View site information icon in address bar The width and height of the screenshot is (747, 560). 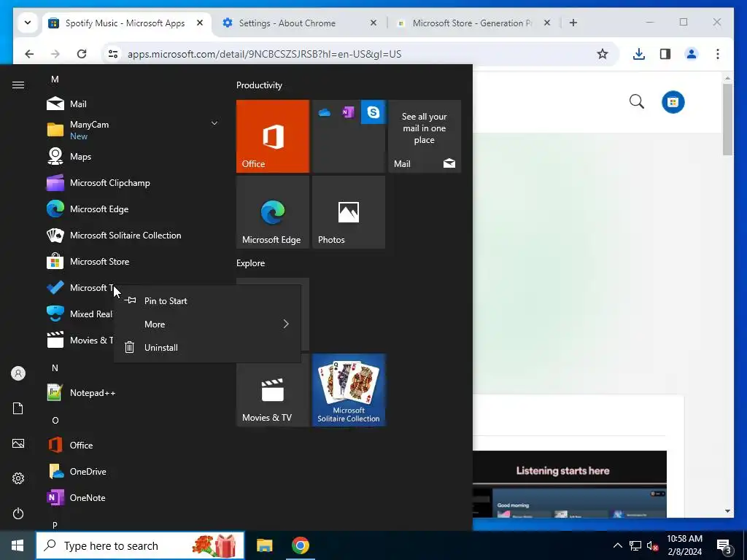click(113, 54)
